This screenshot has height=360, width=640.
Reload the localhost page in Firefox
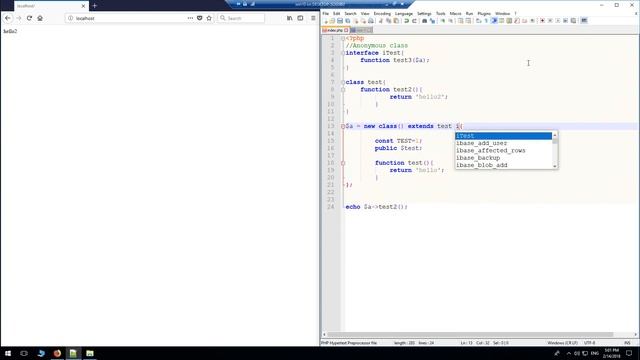(x=29, y=18)
